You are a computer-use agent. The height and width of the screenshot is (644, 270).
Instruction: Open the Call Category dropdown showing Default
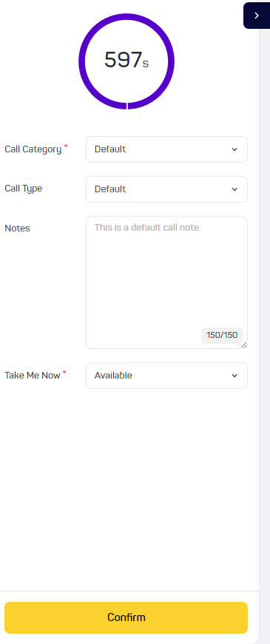pos(167,149)
